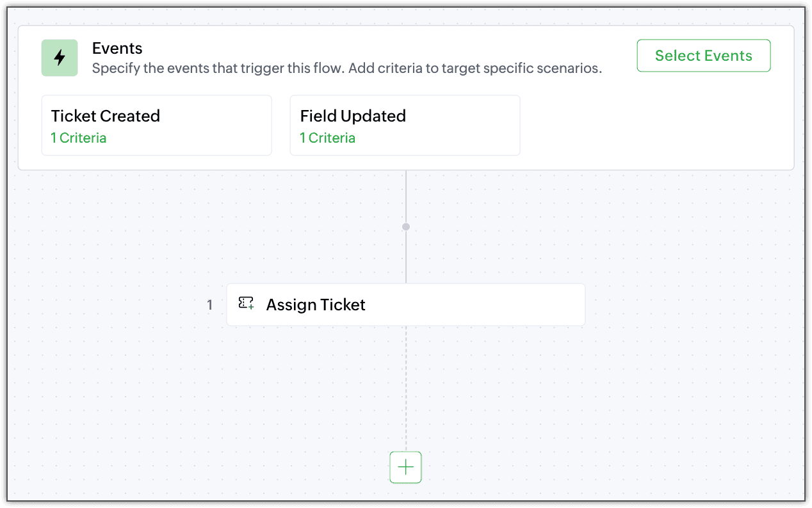Click connector line between dot and Assign Ticket
This screenshot has height=508, width=812.
(406, 257)
